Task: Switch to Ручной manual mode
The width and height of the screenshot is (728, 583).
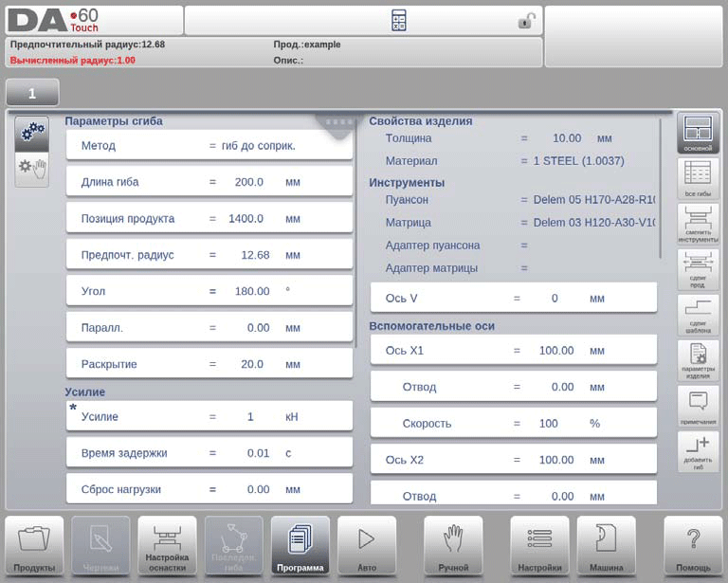Action: tap(453, 546)
